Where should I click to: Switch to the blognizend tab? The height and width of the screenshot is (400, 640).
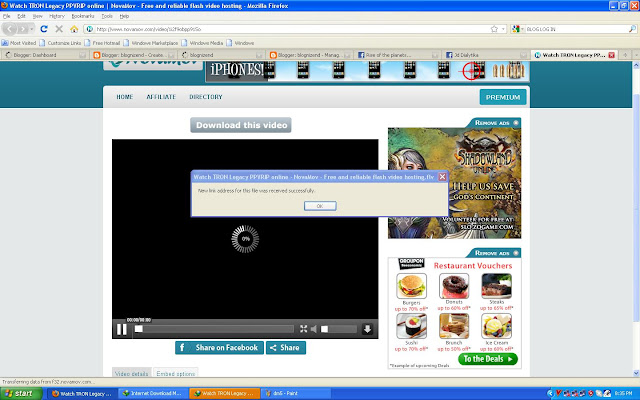coord(221,55)
